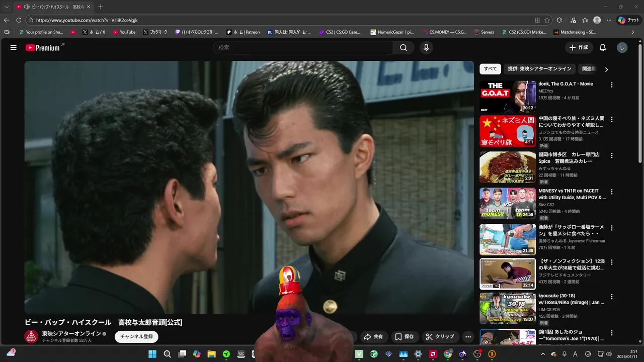Play the 漁師がサッポロ一番塩ラーメン thumbnail
Image resolution: width=644 pixels, height=362 pixels.
tap(508, 239)
